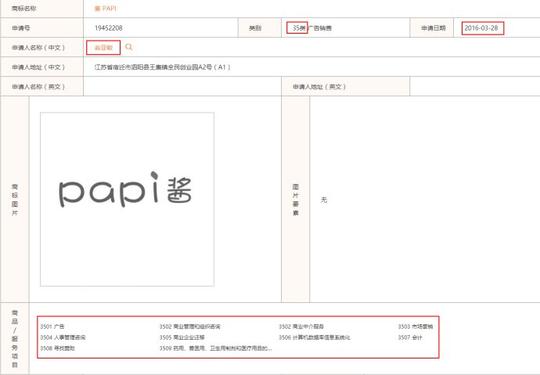Click the 广告销售 text after 35类

pyautogui.click(x=320, y=28)
